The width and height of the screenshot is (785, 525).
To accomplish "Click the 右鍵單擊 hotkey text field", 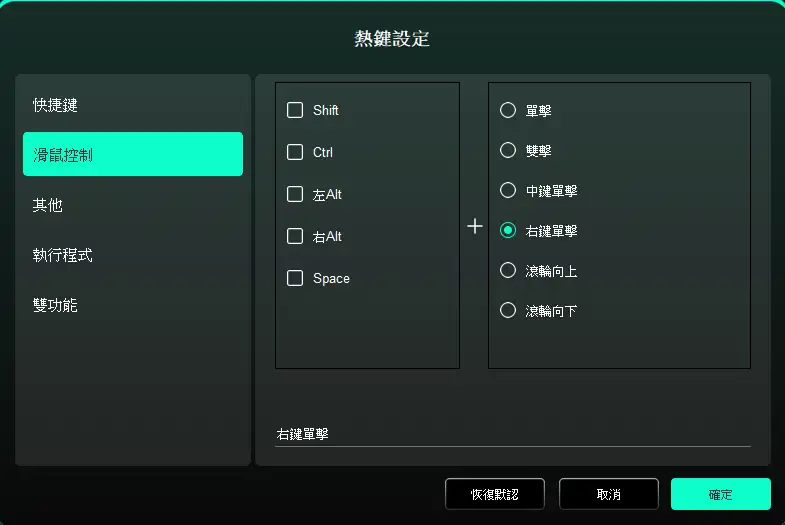I will coord(512,435).
